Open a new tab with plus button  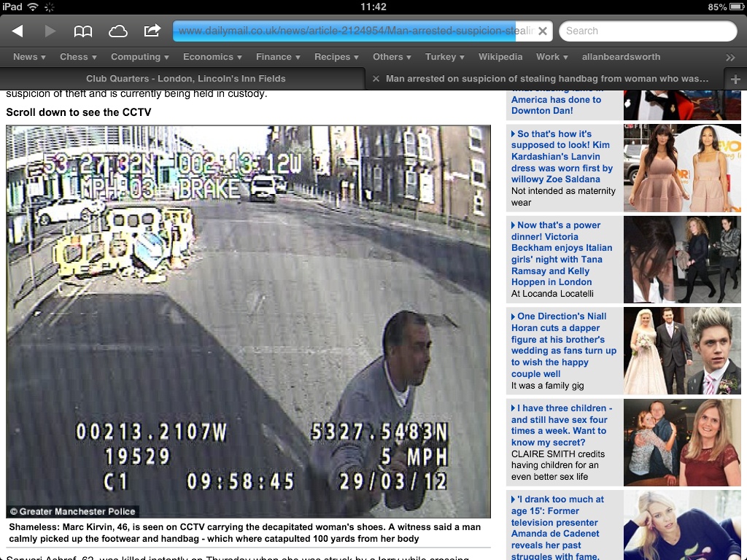tap(735, 79)
